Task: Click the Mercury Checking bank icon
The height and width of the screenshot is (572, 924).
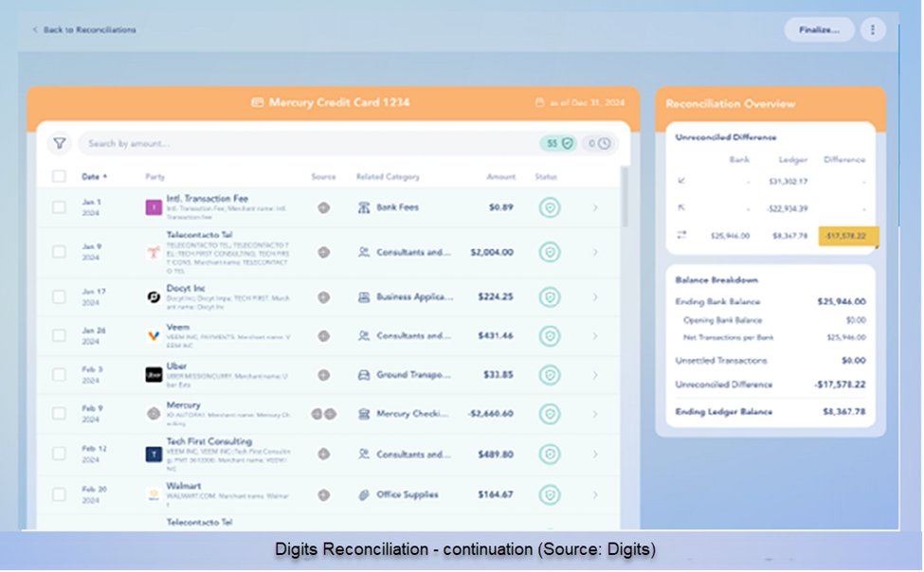Action: [x=364, y=414]
